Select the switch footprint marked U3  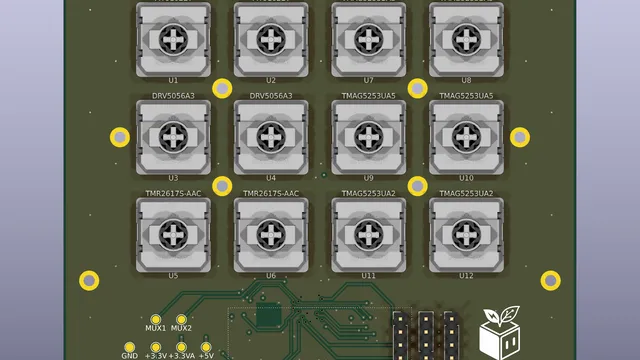pyautogui.click(x=173, y=137)
